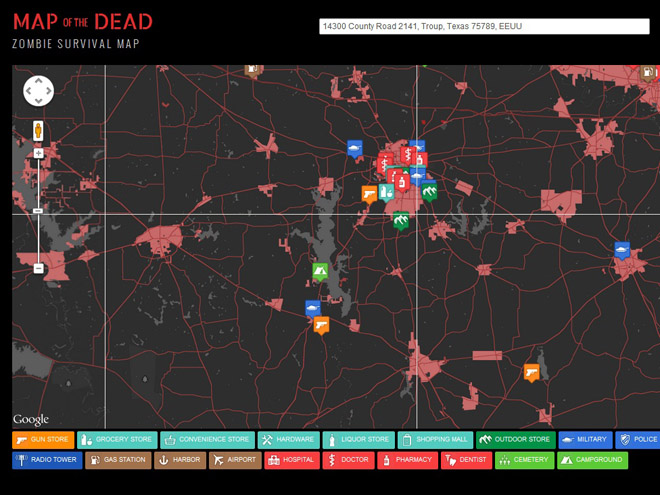This screenshot has width=660, height=495.
Task: Toggle the Outdoor Store legend filter
Action: click(x=516, y=440)
